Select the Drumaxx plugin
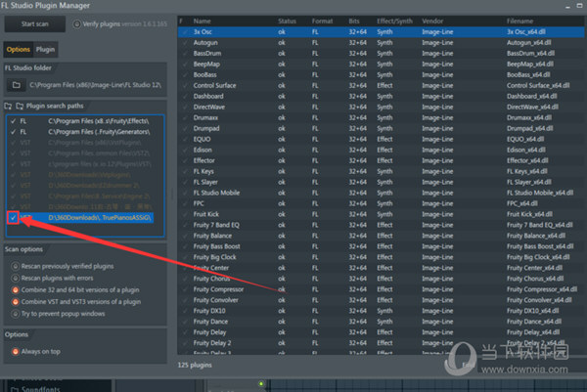 point(381,118)
